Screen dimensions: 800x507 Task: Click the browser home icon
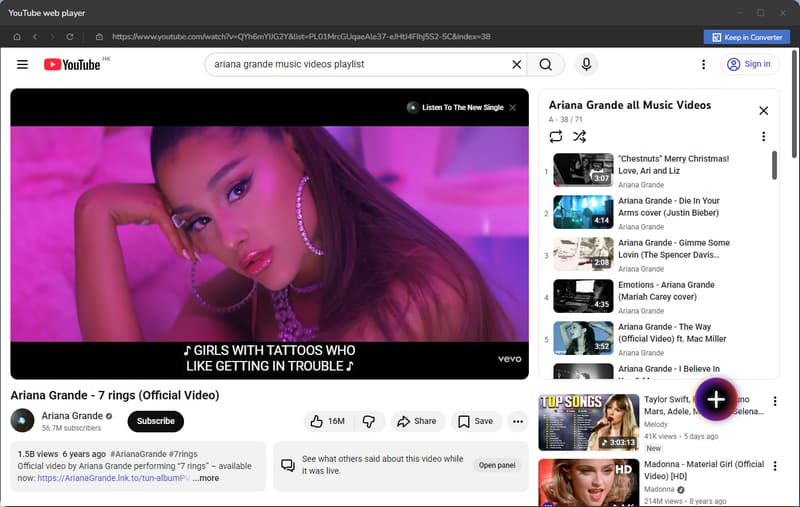point(17,37)
